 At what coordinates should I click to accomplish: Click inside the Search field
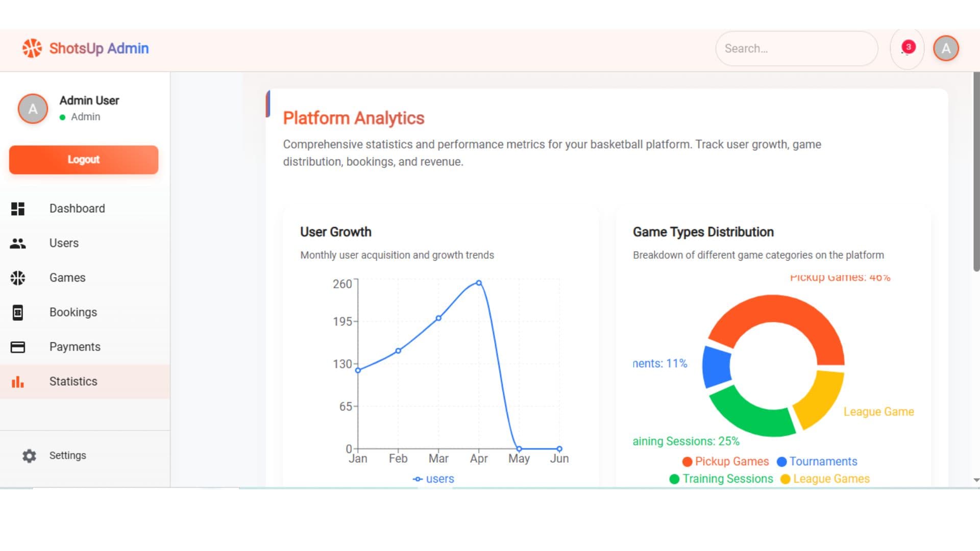(x=796, y=48)
